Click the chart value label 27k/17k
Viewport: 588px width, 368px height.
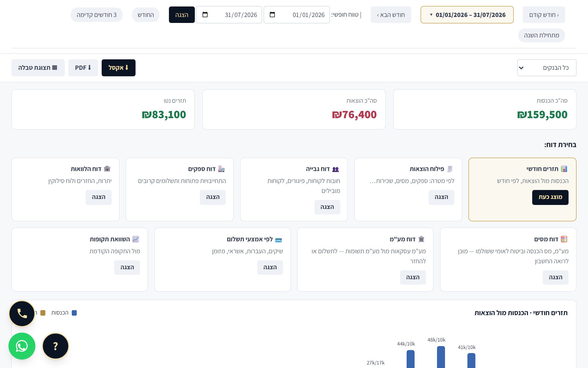pyautogui.click(x=375, y=363)
